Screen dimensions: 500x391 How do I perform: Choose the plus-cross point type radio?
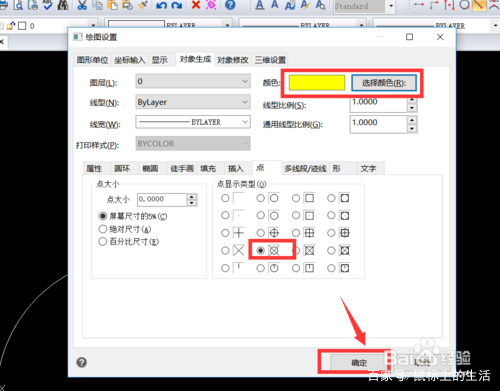click(x=225, y=233)
